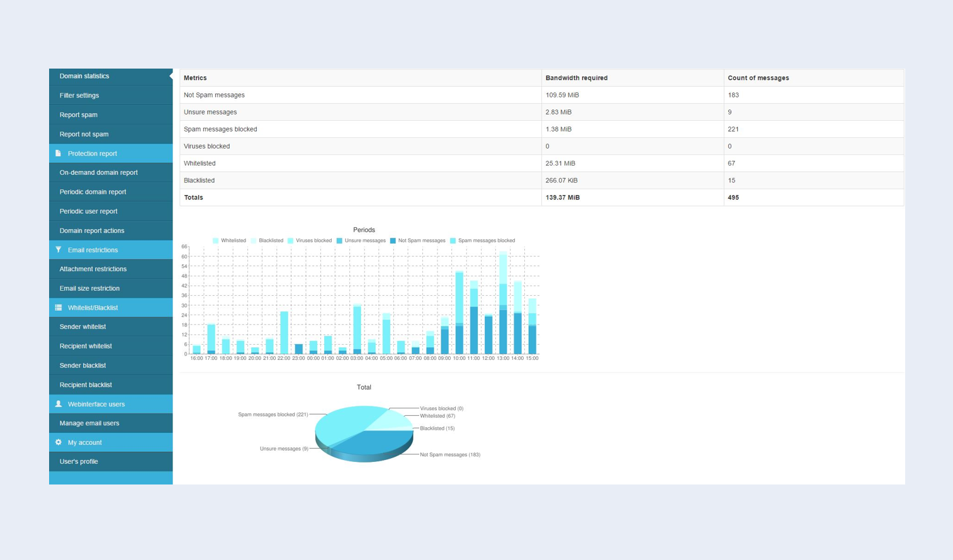The height and width of the screenshot is (560, 953).
Task: Click the Email restrictions funnel icon
Action: [x=59, y=250]
